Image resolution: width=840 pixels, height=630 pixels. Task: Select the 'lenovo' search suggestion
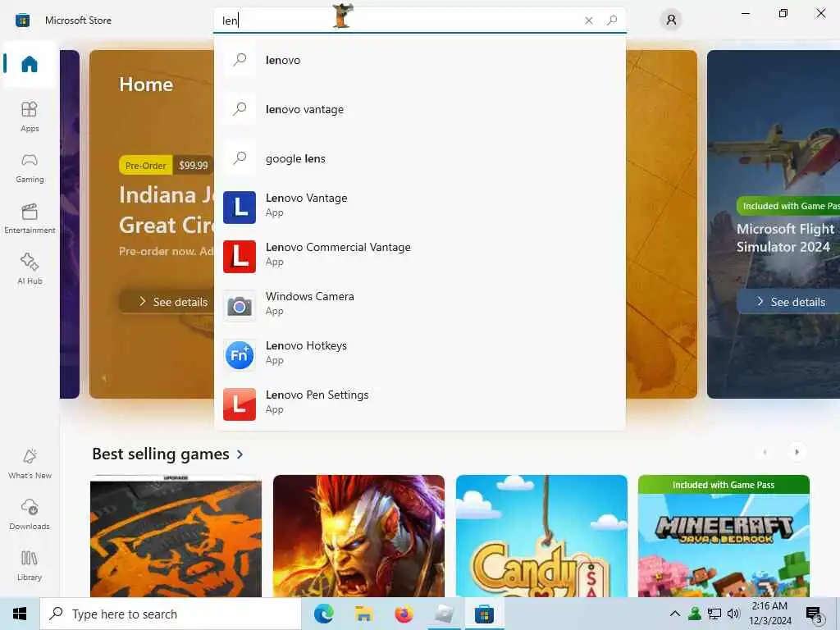[420, 60]
